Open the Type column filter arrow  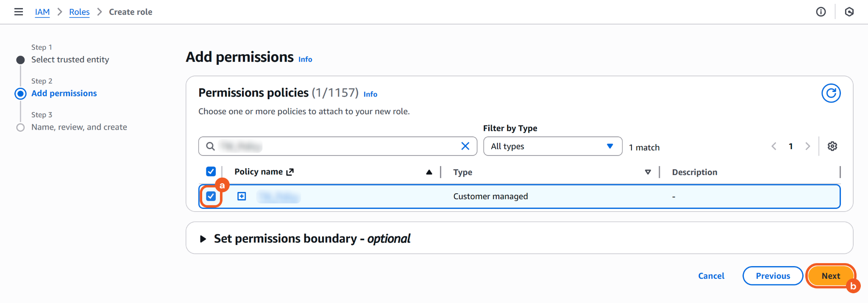click(648, 172)
